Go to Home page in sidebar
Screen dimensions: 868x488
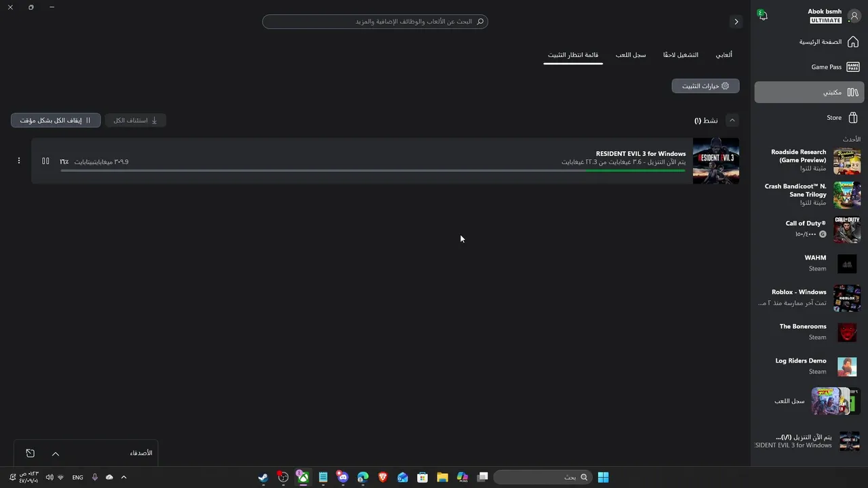[808, 42]
